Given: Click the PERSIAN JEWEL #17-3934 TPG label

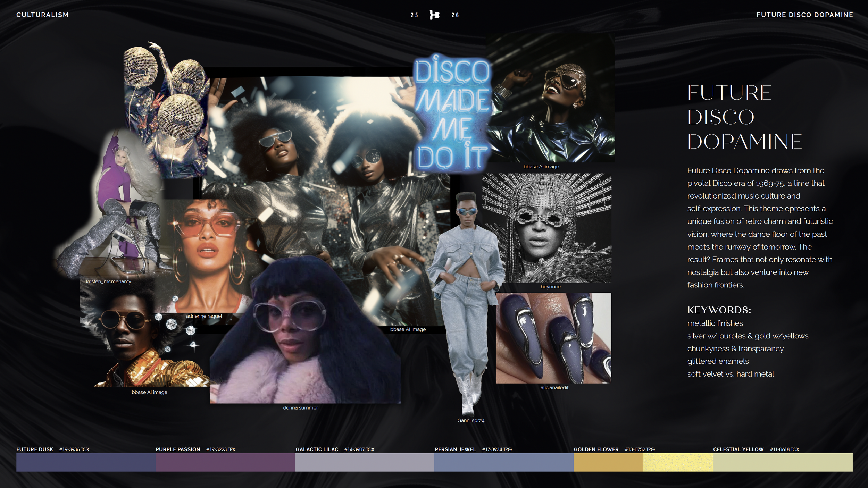Looking at the screenshot, I should (473, 449).
